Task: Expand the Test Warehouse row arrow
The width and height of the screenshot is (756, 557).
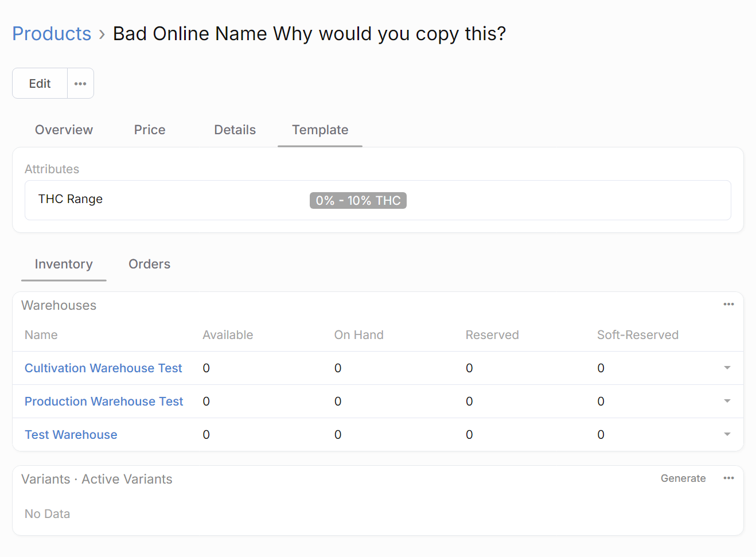Action: pos(727,434)
